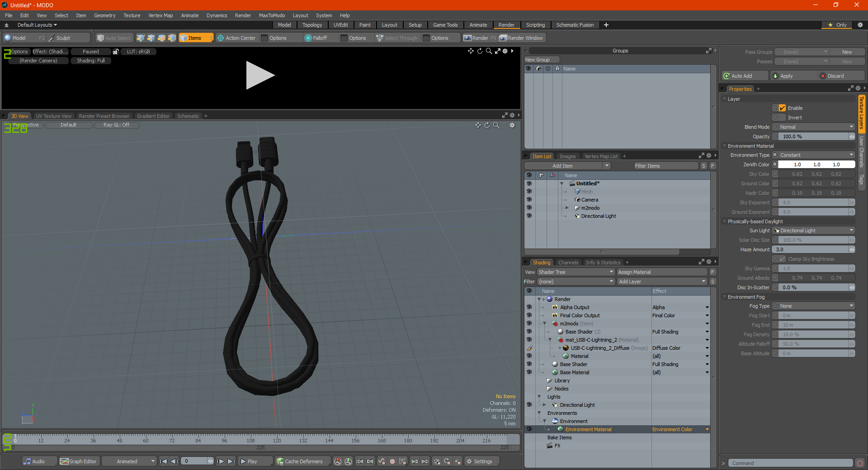Open the UV Texture View tab

tap(54, 116)
